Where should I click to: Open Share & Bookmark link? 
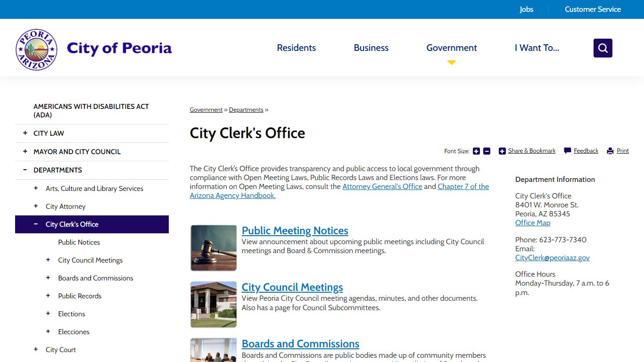[x=532, y=151]
